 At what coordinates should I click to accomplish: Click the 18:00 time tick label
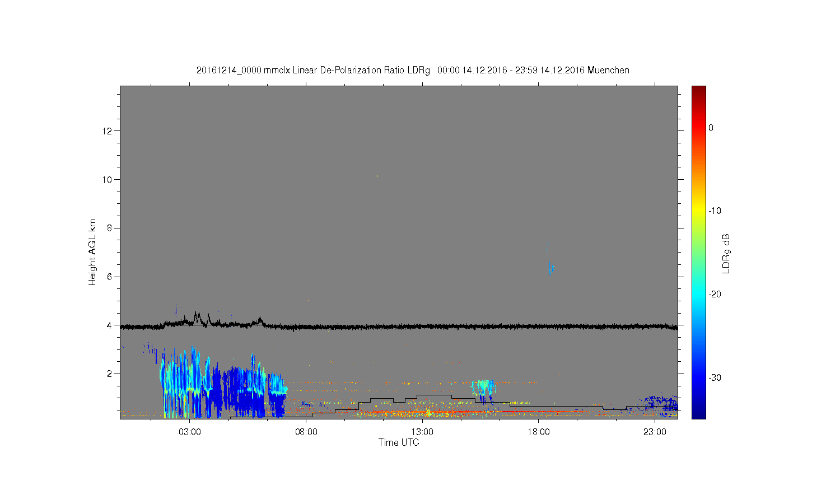pos(539,432)
